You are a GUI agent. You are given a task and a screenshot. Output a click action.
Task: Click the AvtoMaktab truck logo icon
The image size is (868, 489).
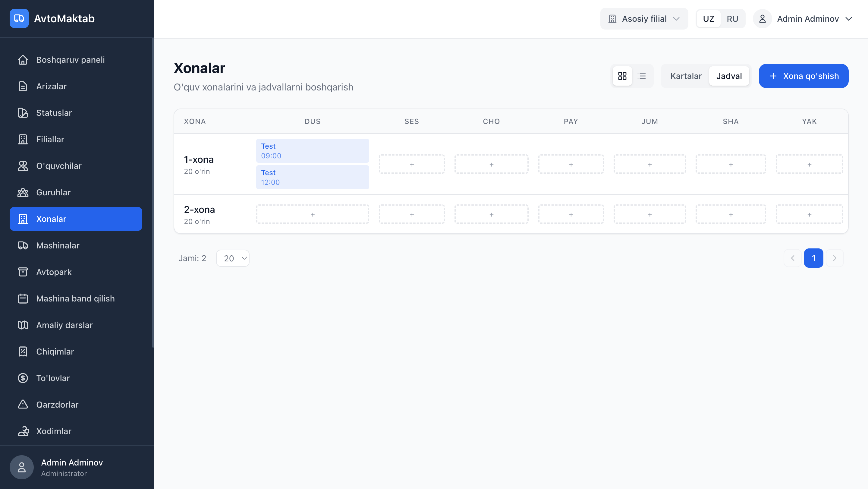(x=19, y=18)
